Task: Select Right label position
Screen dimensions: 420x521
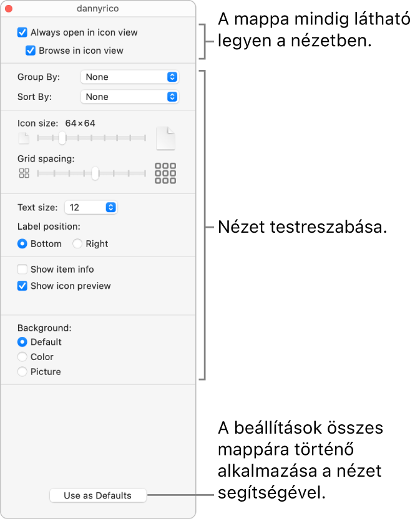Action: 77,243
